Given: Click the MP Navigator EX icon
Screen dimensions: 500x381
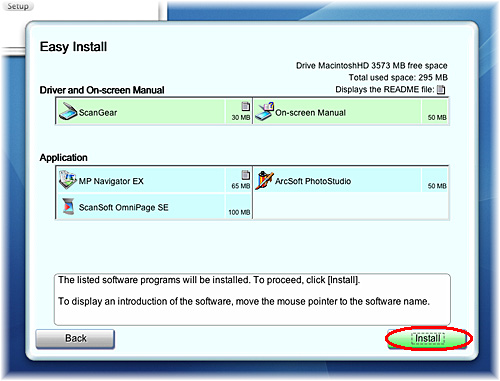Looking at the screenshot, I should [x=68, y=180].
